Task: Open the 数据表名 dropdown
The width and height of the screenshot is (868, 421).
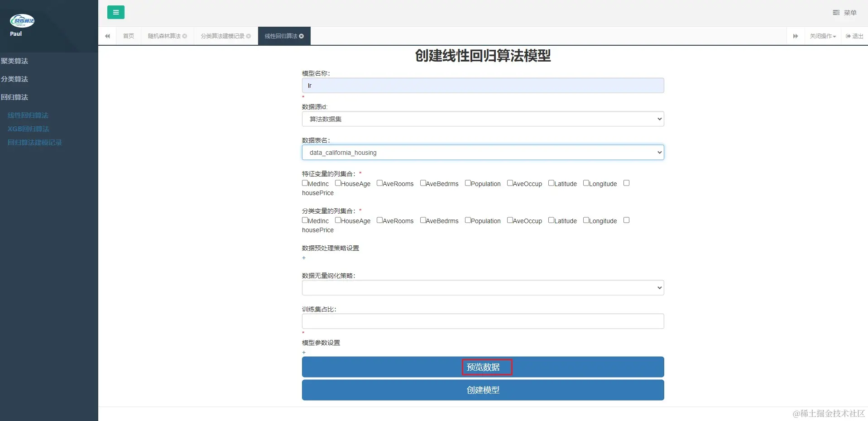Action: pos(483,153)
